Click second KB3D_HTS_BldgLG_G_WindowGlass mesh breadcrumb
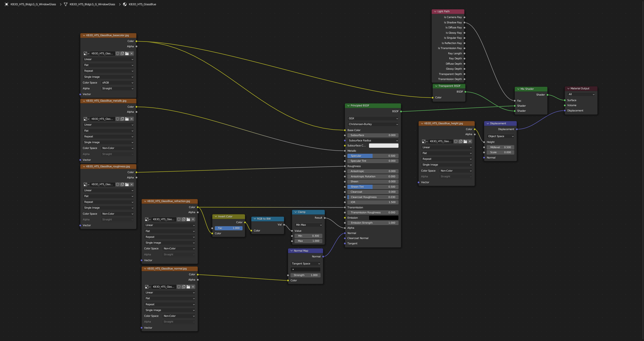Viewport: 644px width, 341px height. [92, 4]
